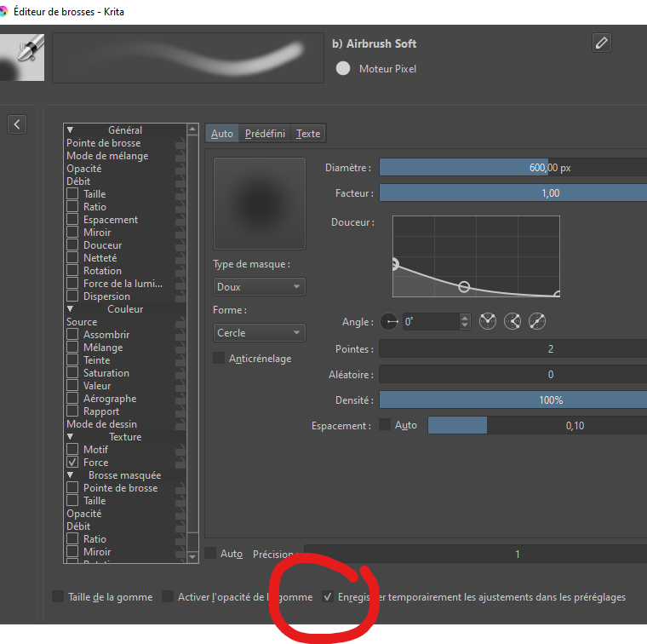Click the pencil rename brush icon
The width and height of the screenshot is (647, 644).
[x=602, y=43]
